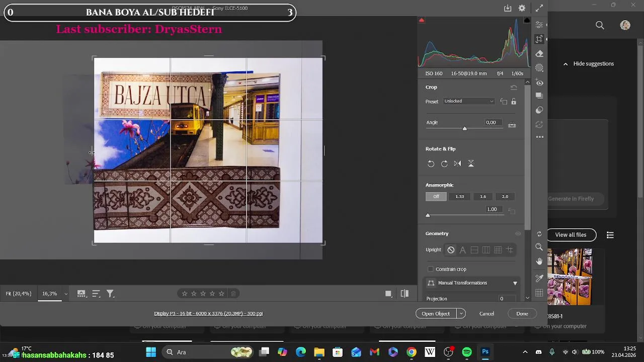Open the Edit panel sliders icon
The height and width of the screenshot is (362, 644).
pos(539,25)
